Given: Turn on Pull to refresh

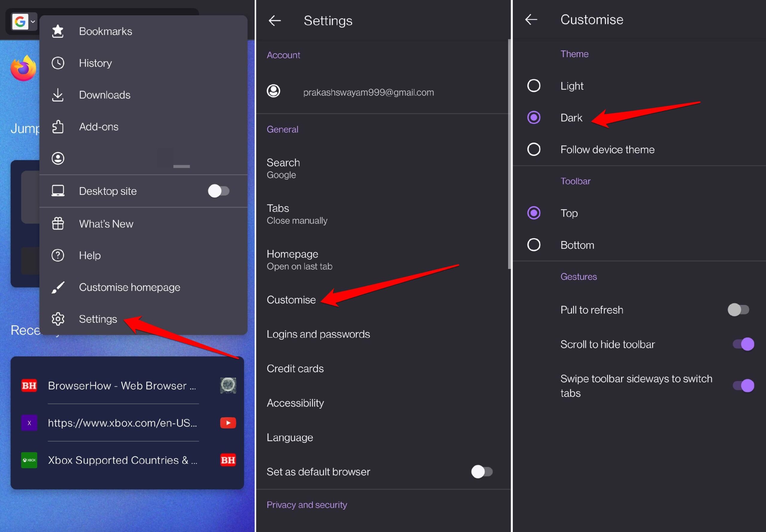Looking at the screenshot, I should point(739,310).
